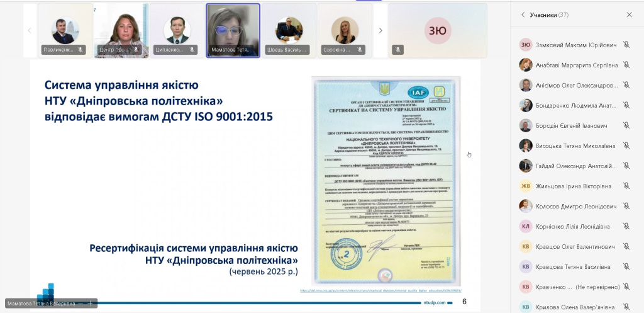Click muted mic icon for Кравцов Олег Валентинович
The image size is (644, 313).
pos(626,246)
